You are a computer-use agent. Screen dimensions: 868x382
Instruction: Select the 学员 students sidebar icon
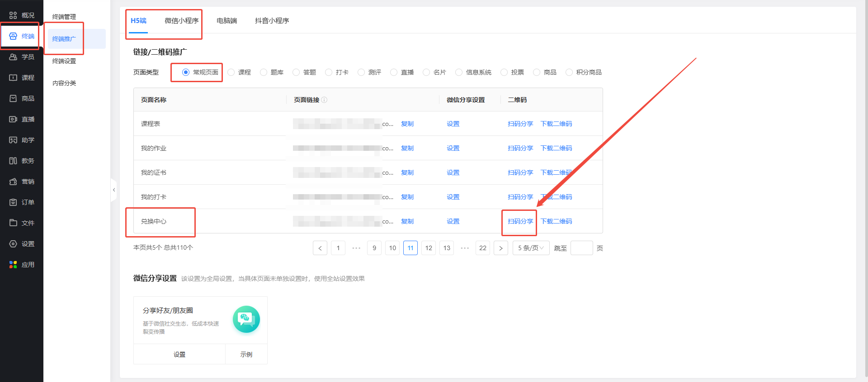click(13, 57)
